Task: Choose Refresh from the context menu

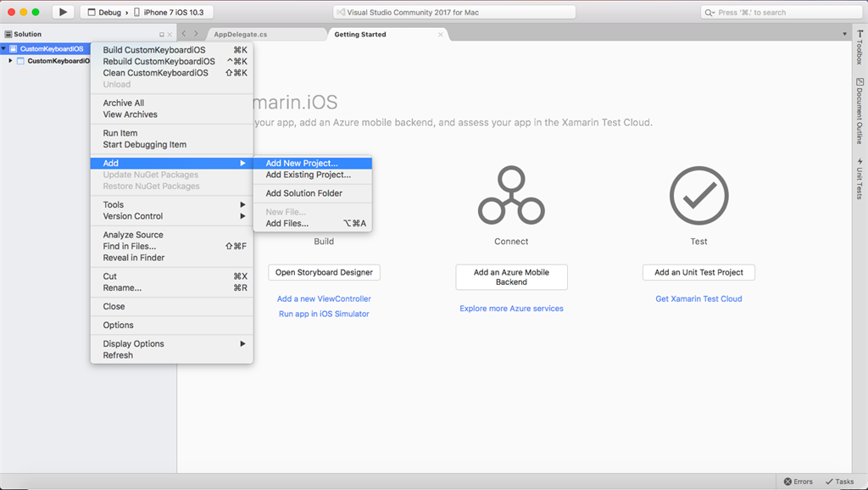Action: 171,355
